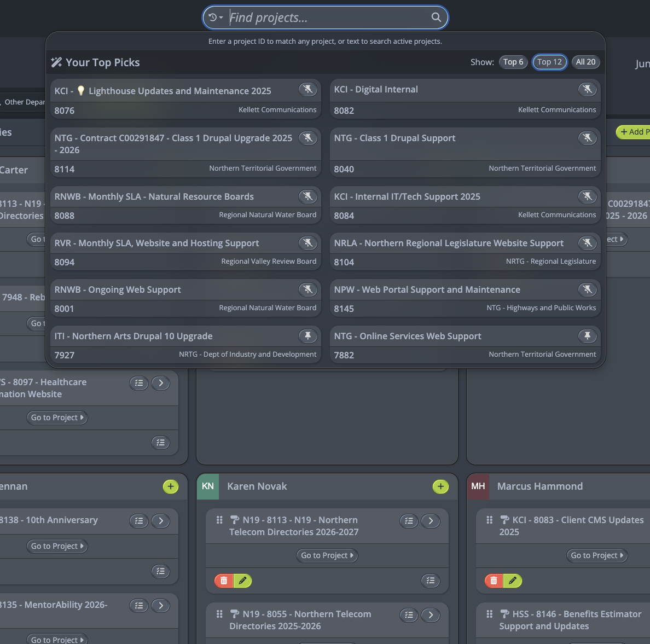
Task: Open task list for 8135 MentorAbility card
Action: (139, 606)
